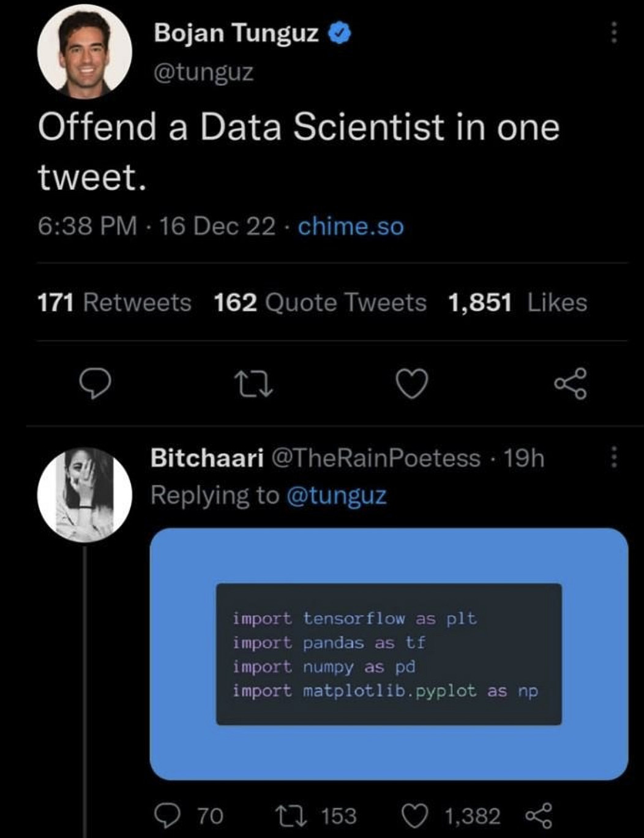644x838 pixels.
Task: Click the @tunguz mention in reply
Action: click(336, 495)
